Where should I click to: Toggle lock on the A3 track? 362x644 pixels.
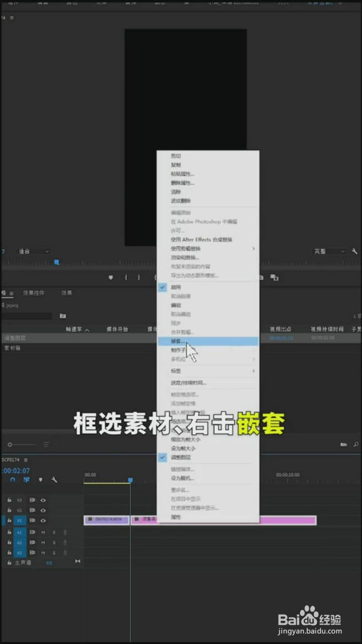tap(9, 552)
